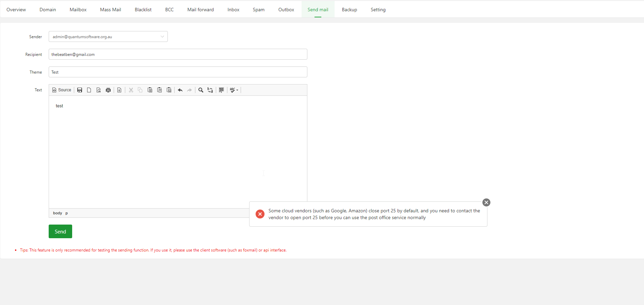Image resolution: width=644 pixels, height=305 pixels.
Task: Click the Paste icon
Action: click(150, 90)
